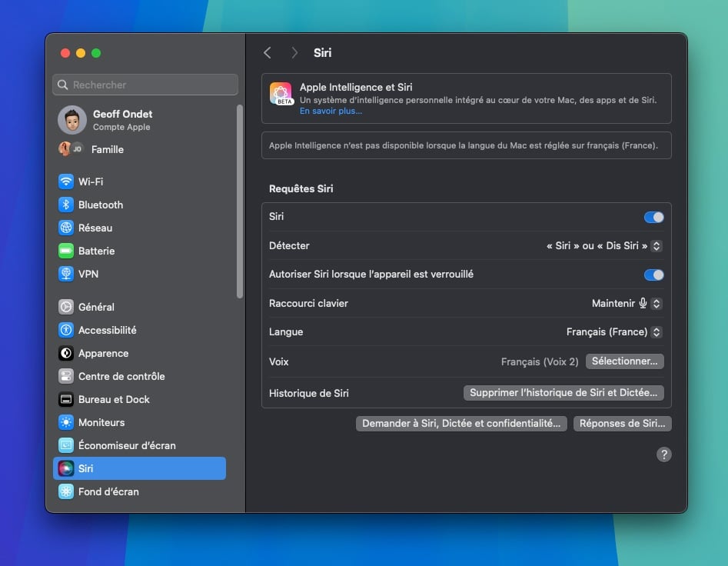Select the Réseau globe icon

66,228
